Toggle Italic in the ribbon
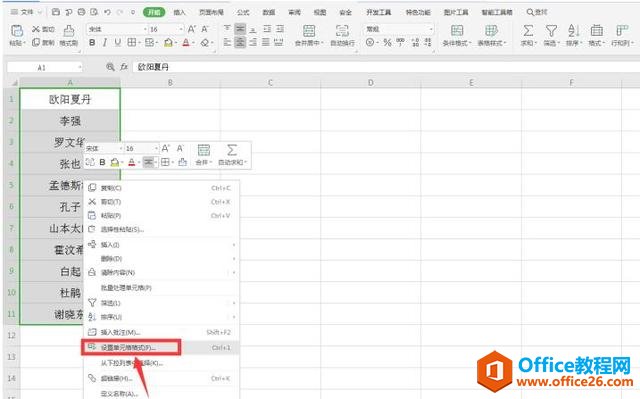This screenshot has width=640, height=399. (x=105, y=42)
